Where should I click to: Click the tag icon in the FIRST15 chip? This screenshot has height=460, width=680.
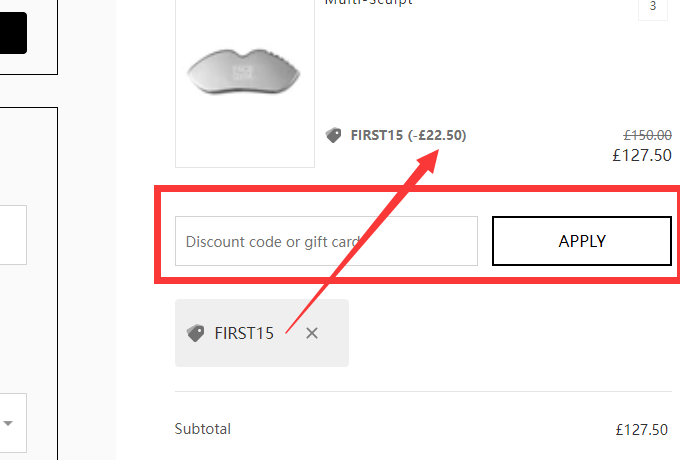(x=195, y=333)
